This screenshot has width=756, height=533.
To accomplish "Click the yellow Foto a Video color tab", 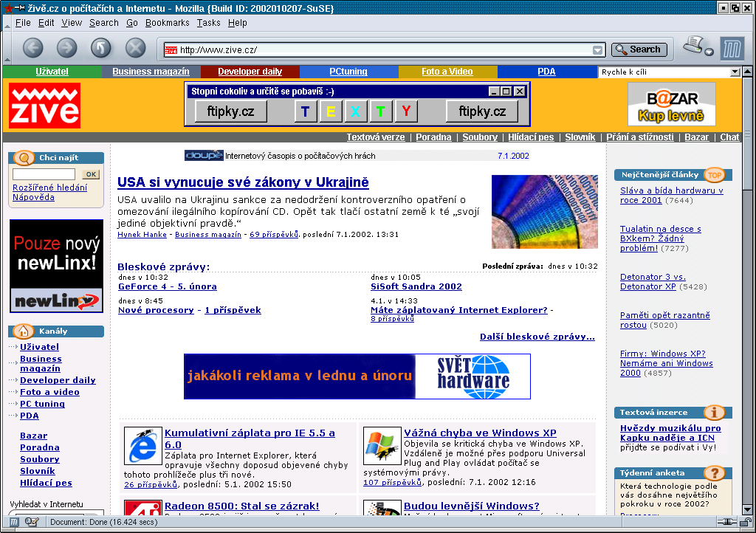I will click(447, 72).
